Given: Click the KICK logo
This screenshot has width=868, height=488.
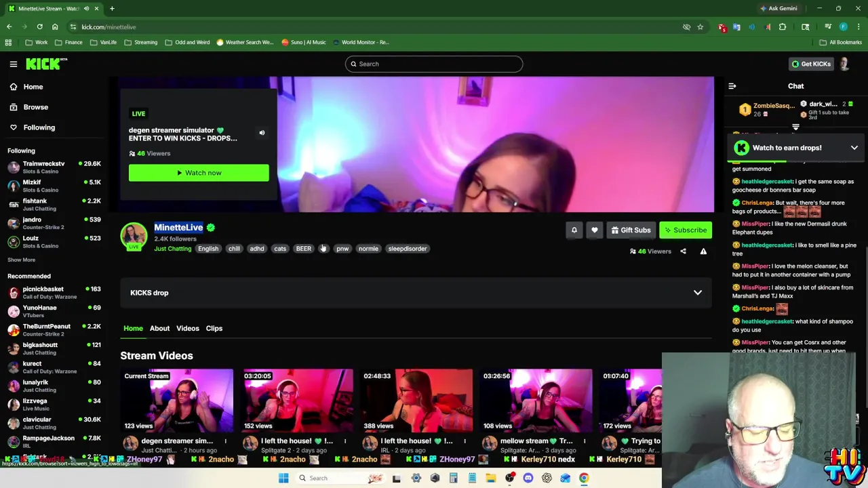Looking at the screenshot, I should coord(46,64).
